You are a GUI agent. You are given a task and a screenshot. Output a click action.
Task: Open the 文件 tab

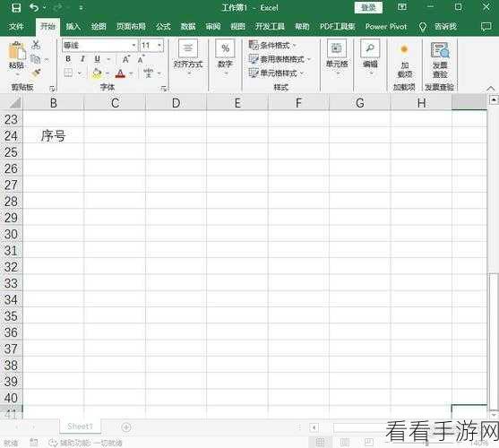[16, 26]
